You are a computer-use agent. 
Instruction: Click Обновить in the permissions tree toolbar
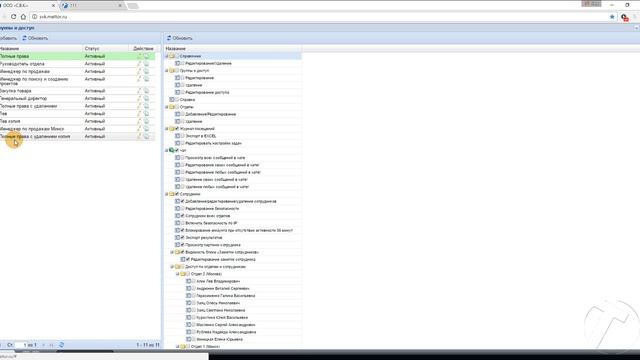[x=180, y=38]
